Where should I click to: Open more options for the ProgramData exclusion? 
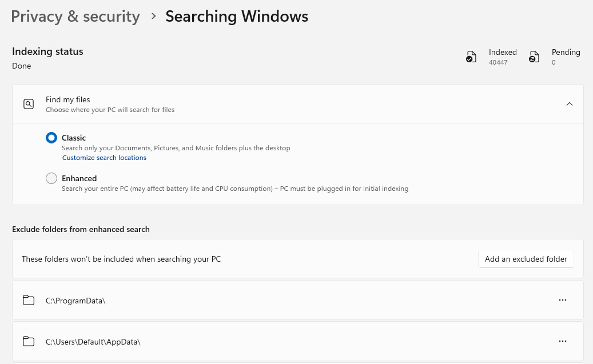point(563,300)
